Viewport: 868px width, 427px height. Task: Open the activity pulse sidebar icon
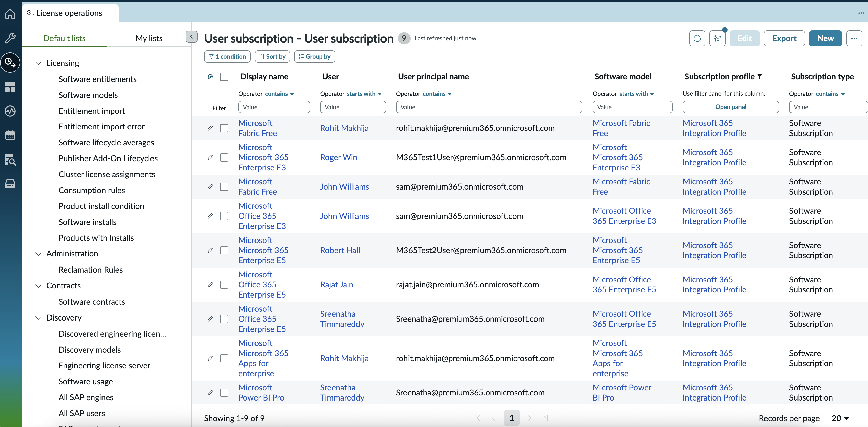10,111
